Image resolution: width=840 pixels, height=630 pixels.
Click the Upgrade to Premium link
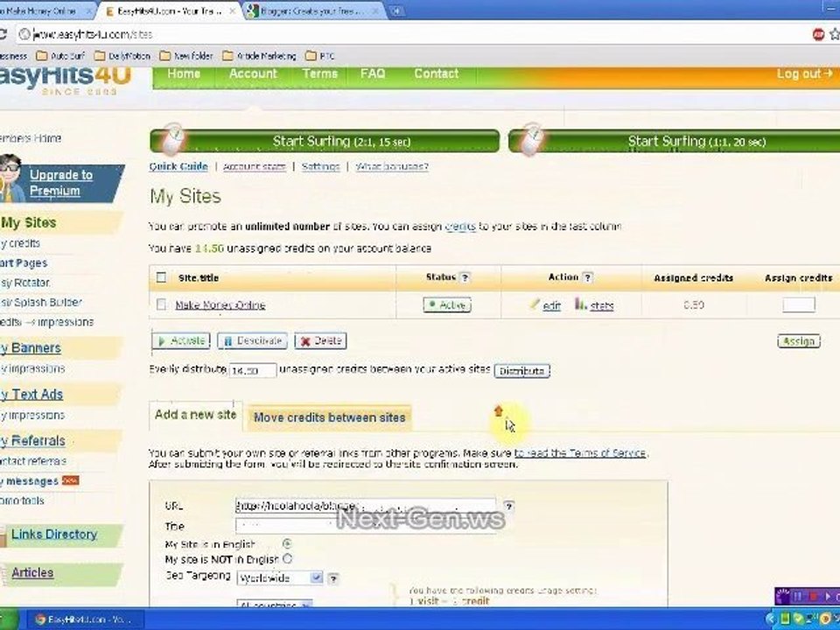coord(61,183)
